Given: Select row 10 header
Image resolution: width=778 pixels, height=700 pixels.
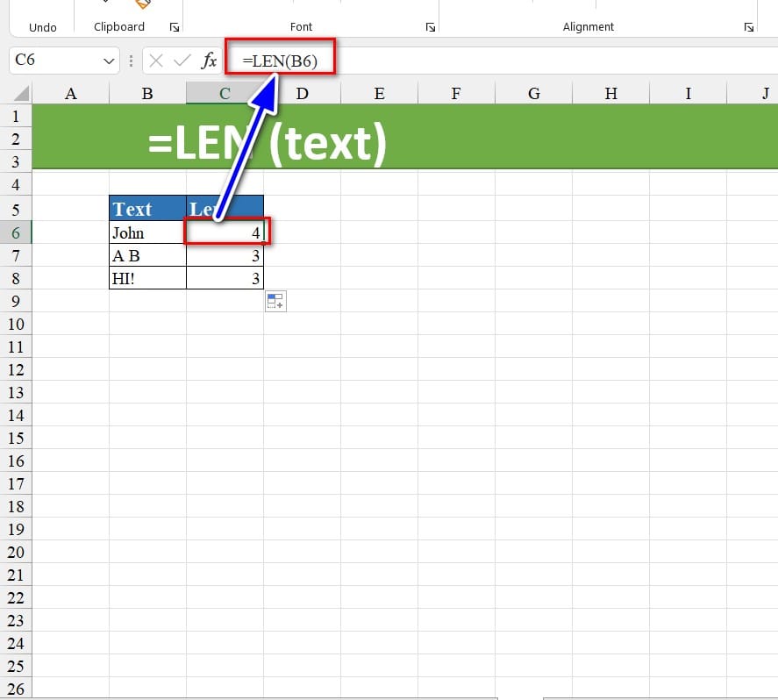Looking at the screenshot, I should pyautogui.click(x=16, y=325).
